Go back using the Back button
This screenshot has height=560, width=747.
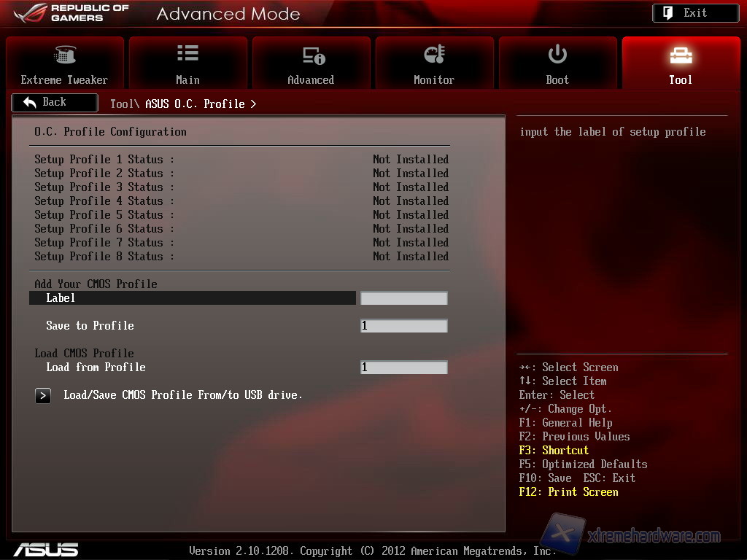click(55, 103)
